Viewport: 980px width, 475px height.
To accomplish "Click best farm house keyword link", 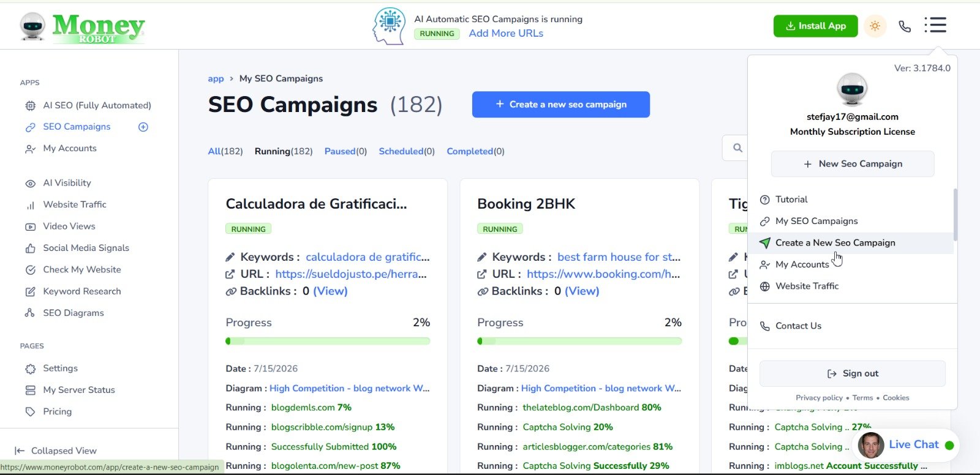I will [619, 257].
